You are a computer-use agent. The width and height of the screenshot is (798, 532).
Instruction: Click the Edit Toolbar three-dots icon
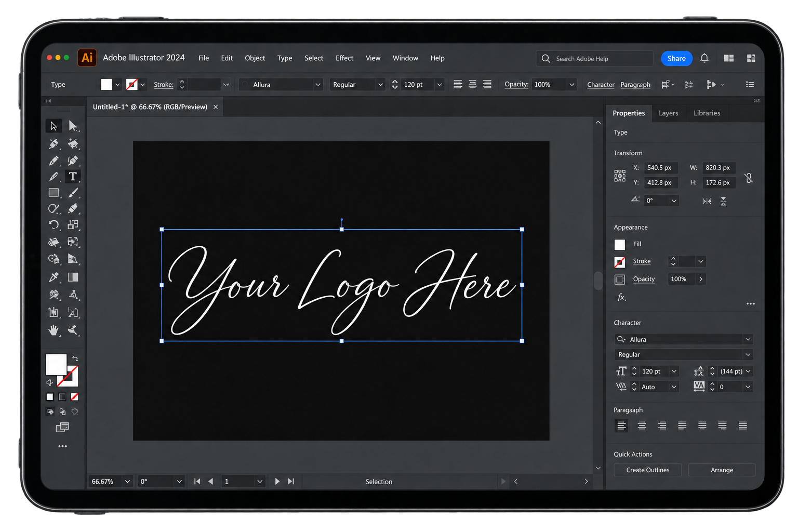tap(62, 446)
